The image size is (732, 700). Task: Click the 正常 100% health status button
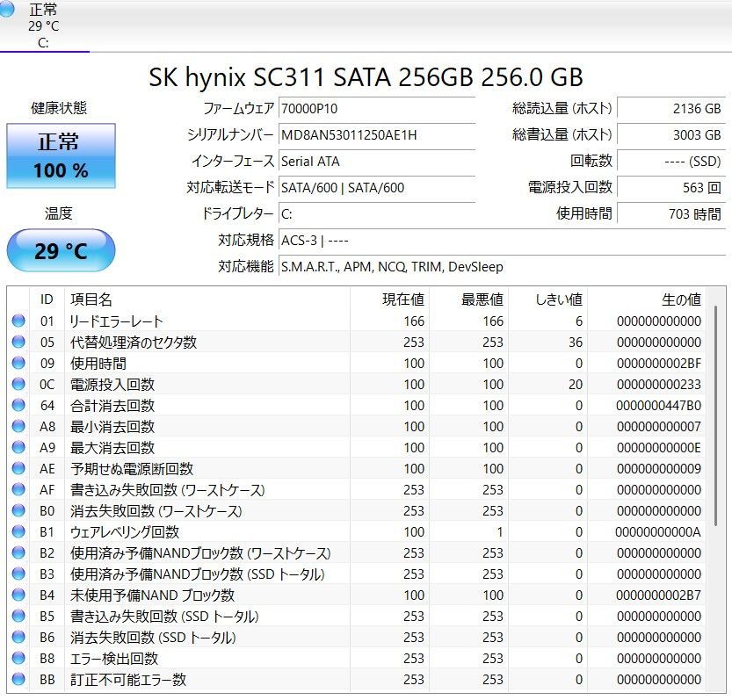(61, 155)
